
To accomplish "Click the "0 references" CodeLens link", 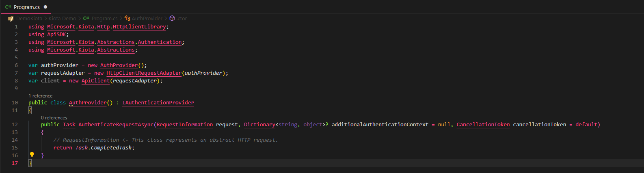I will click(x=54, y=118).
